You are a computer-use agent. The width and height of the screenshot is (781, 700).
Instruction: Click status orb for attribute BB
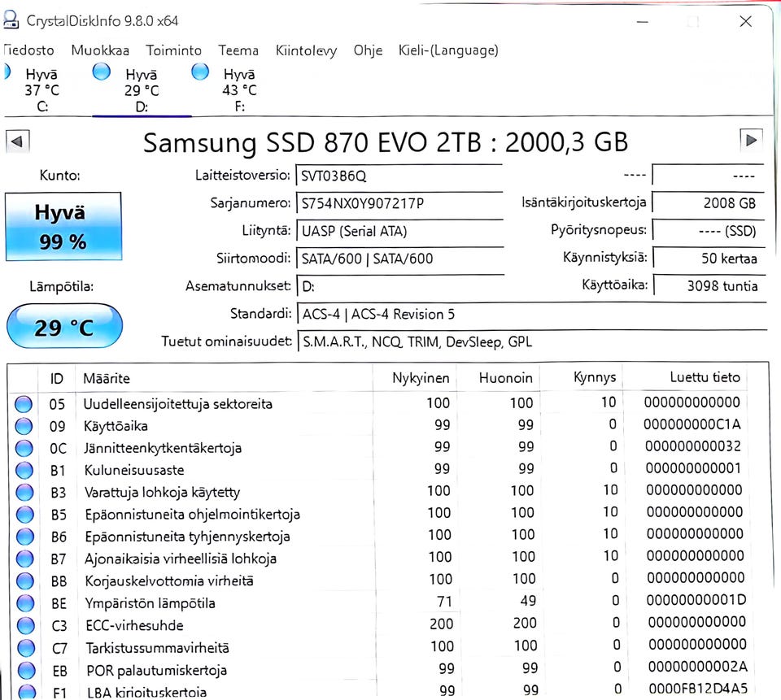point(25,581)
